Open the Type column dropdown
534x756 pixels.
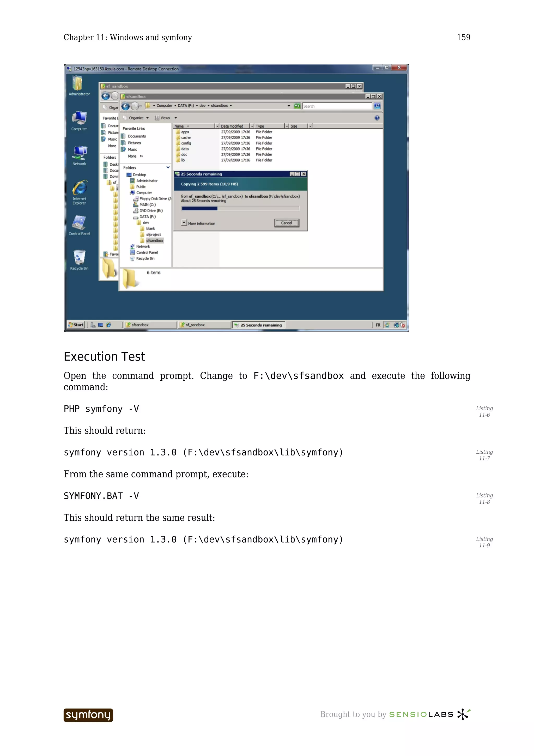(x=287, y=126)
